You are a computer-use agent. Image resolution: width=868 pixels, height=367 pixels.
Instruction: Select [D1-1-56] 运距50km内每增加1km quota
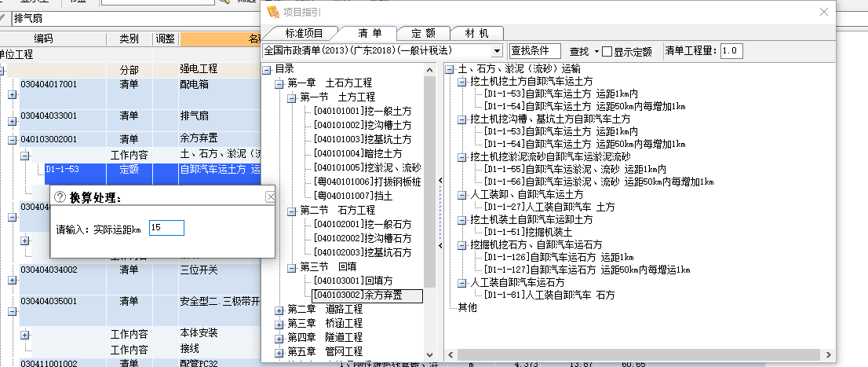pyautogui.click(x=598, y=182)
